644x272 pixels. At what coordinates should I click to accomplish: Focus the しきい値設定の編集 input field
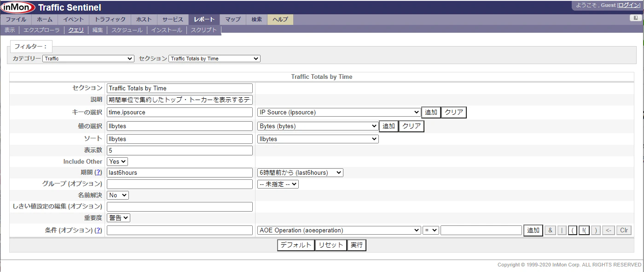click(x=180, y=207)
